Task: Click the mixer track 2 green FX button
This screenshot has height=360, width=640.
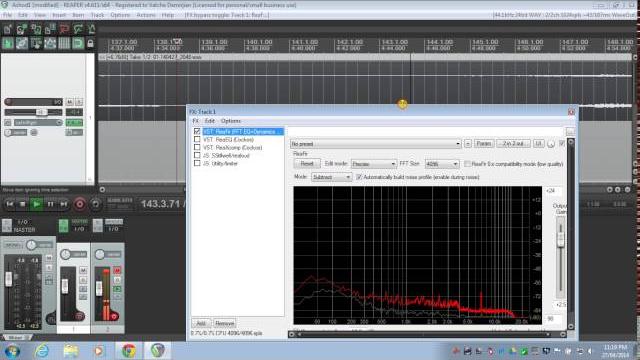Action: (x=117, y=289)
